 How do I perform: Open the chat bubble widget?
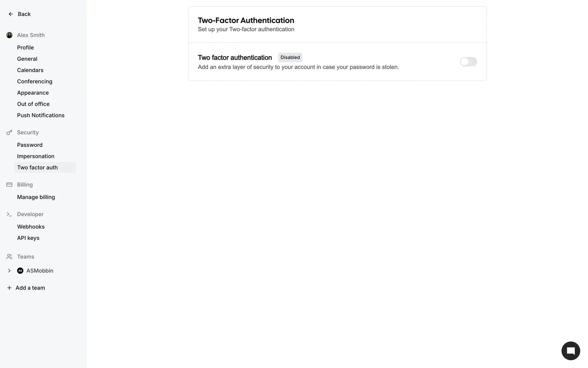pos(571,351)
